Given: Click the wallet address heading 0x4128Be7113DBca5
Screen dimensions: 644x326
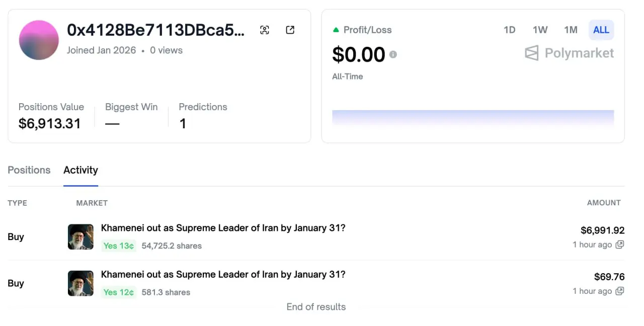Looking at the screenshot, I should click(155, 30).
